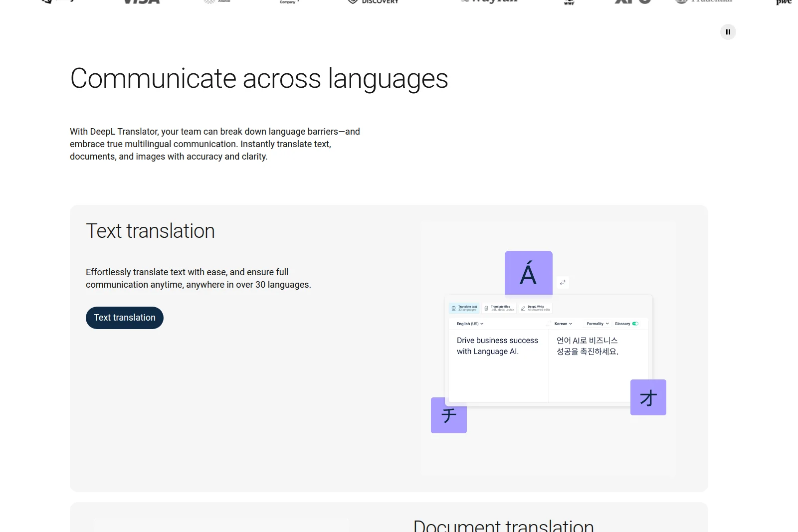798x532 pixels.
Task: Pause the logo carousel
Action: click(728, 31)
